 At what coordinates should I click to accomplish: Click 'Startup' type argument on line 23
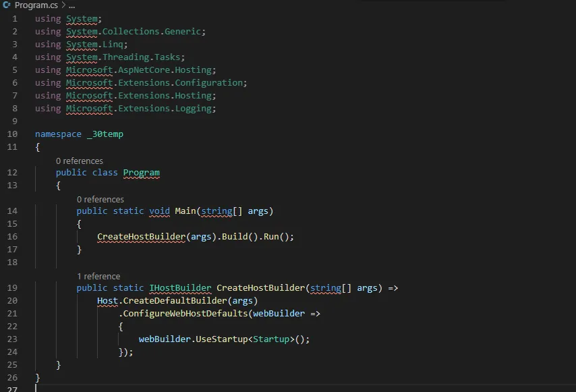(271, 339)
